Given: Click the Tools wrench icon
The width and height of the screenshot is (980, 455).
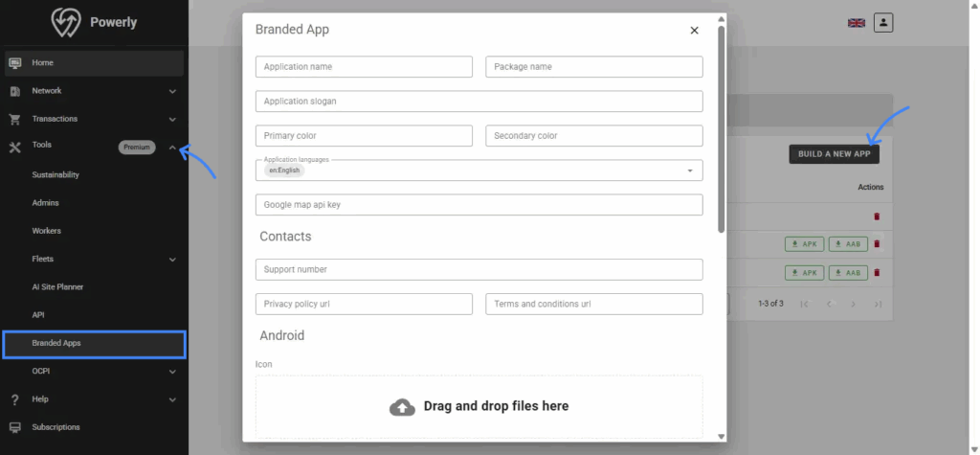Looking at the screenshot, I should [x=14, y=148].
